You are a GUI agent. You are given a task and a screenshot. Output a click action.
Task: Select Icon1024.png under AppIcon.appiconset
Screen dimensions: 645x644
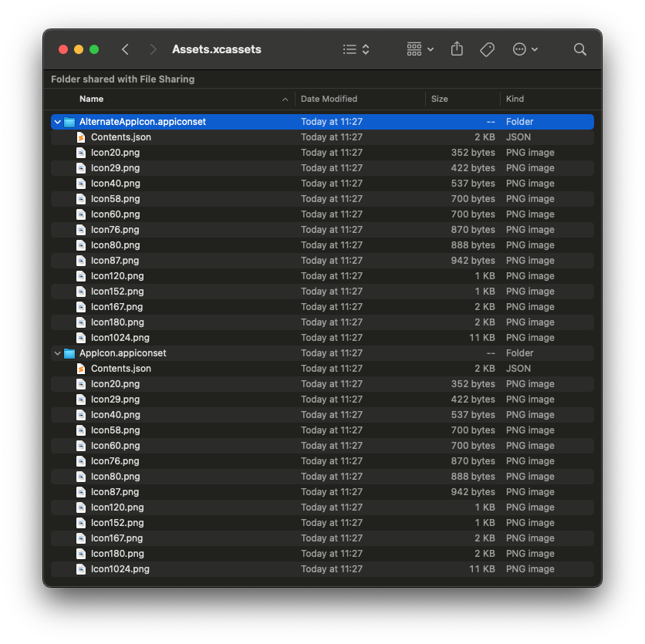(322, 569)
